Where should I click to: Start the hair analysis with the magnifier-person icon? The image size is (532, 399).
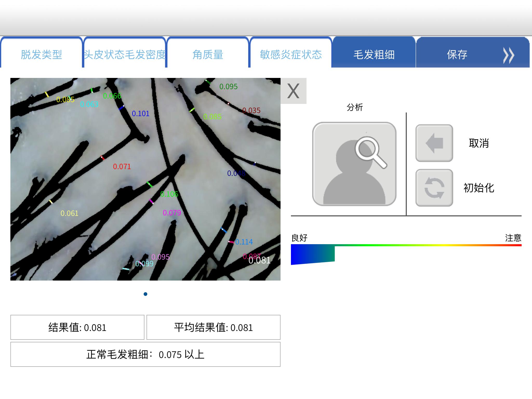click(354, 164)
